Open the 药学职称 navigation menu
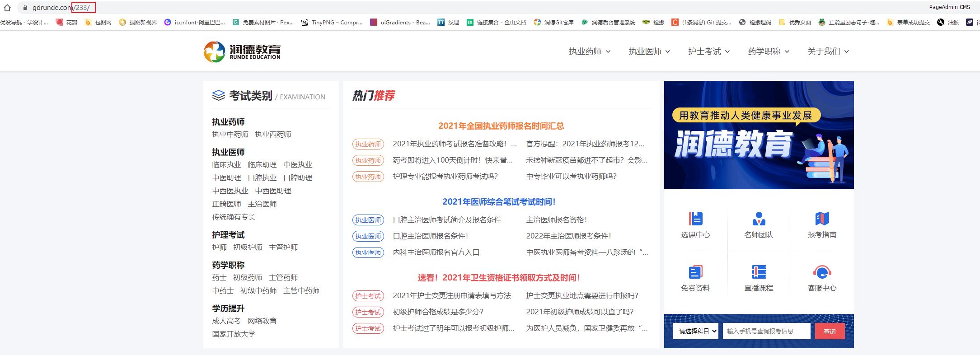 click(x=768, y=51)
